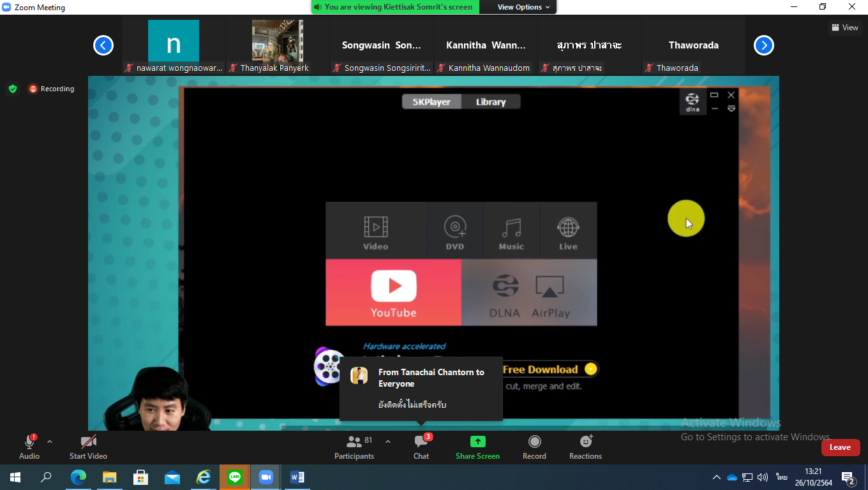Open the Video tile in 5KPlayer
The width and height of the screenshot is (868, 490).
(376, 230)
